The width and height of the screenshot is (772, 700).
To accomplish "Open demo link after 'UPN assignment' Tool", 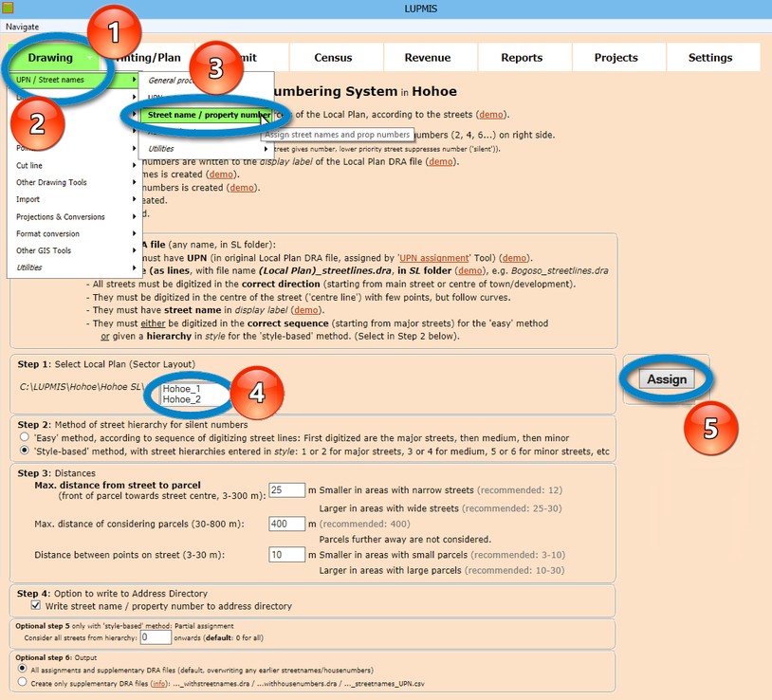I will pyautogui.click(x=514, y=258).
